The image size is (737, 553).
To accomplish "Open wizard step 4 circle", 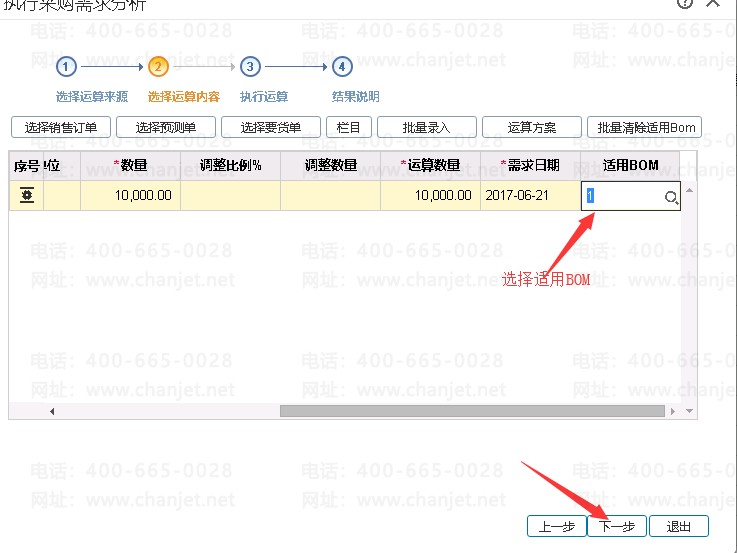I will click(342, 67).
